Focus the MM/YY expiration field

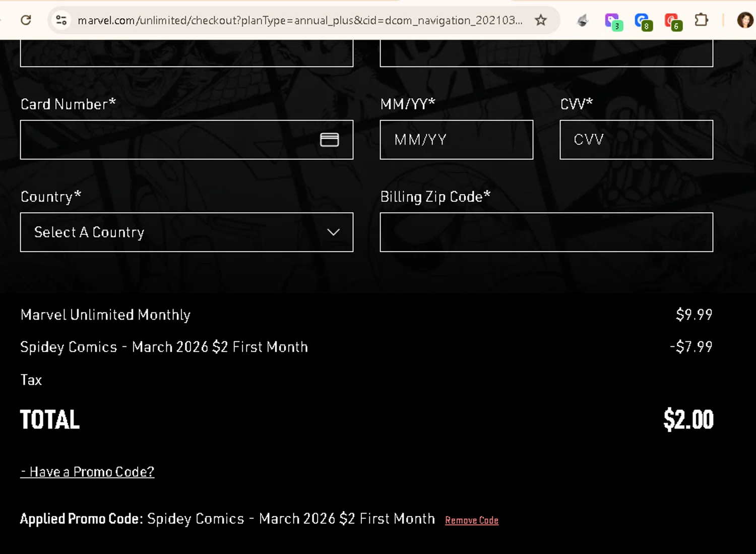(x=457, y=140)
